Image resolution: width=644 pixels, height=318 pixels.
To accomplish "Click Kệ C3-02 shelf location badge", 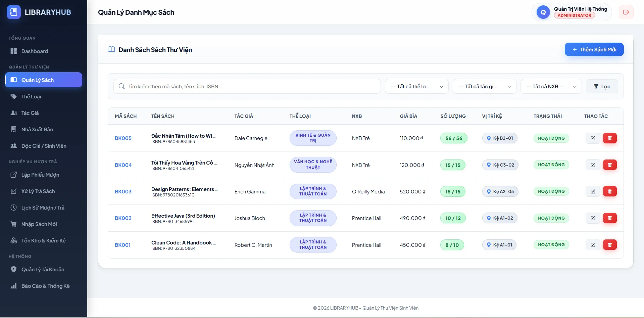I will 500,165.
